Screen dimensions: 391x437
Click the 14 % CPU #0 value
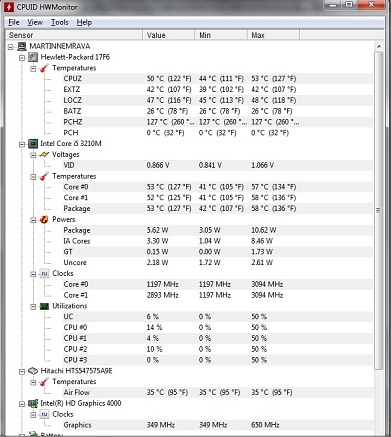click(x=154, y=328)
